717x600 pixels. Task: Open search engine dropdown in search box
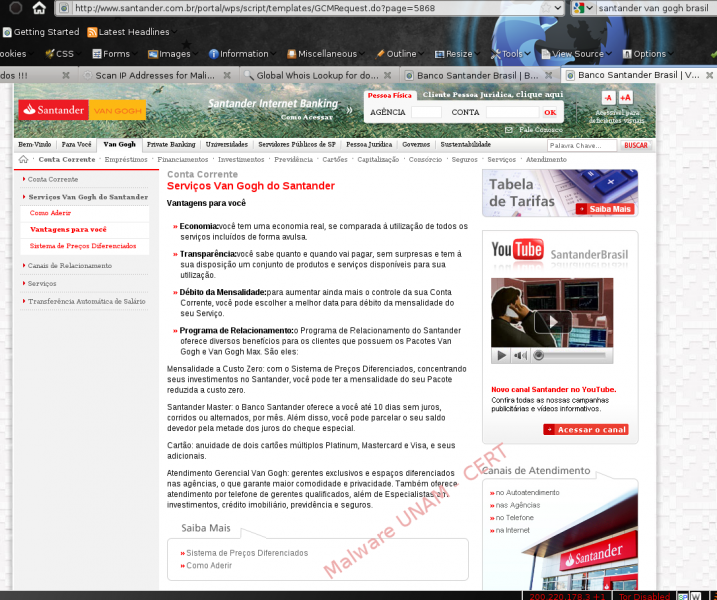[x=581, y=8]
